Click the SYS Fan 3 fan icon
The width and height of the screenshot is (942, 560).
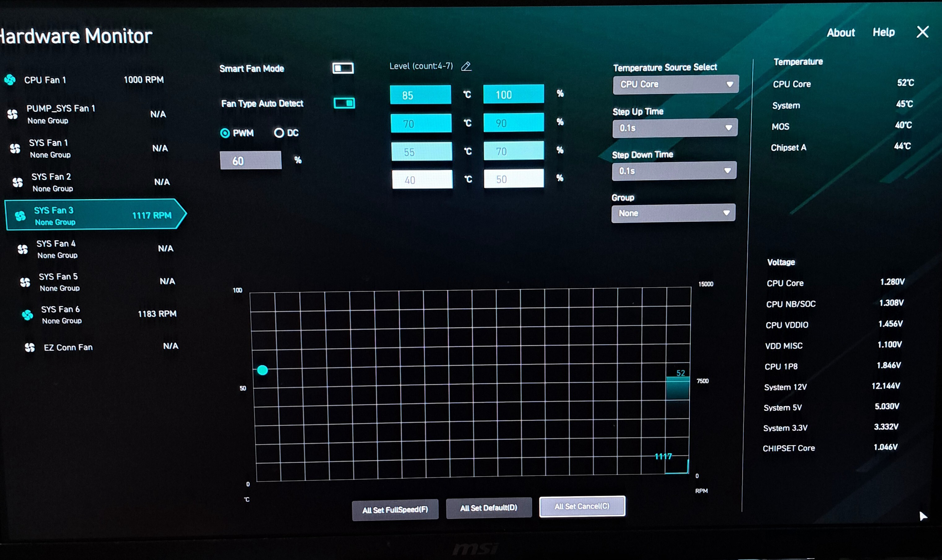20,216
